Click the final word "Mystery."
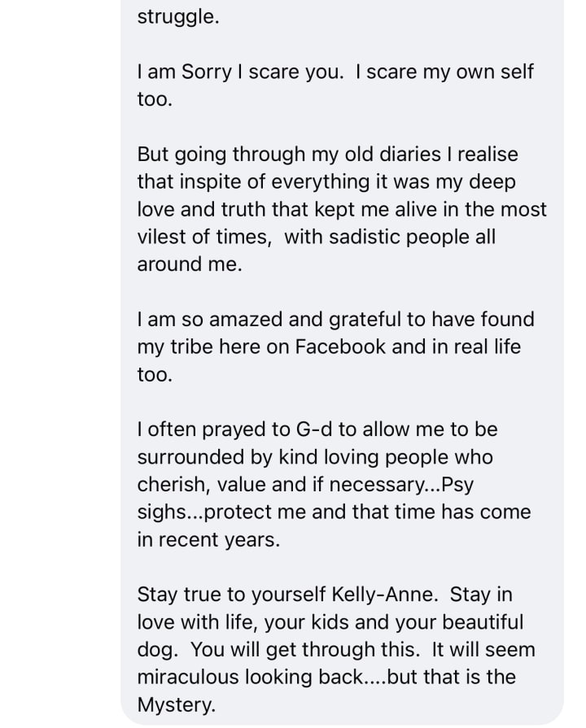Image resolution: width=586 pixels, height=728 pixels. 177,704
